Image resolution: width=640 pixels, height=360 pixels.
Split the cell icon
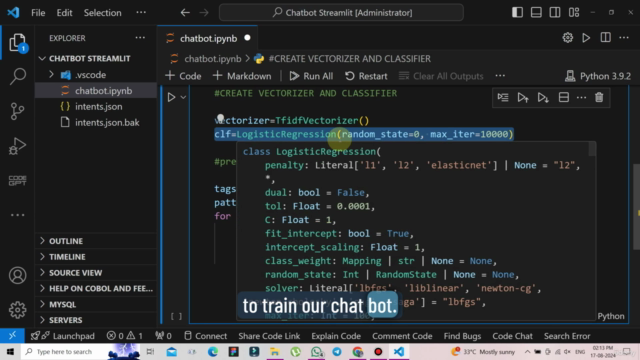(x=564, y=97)
